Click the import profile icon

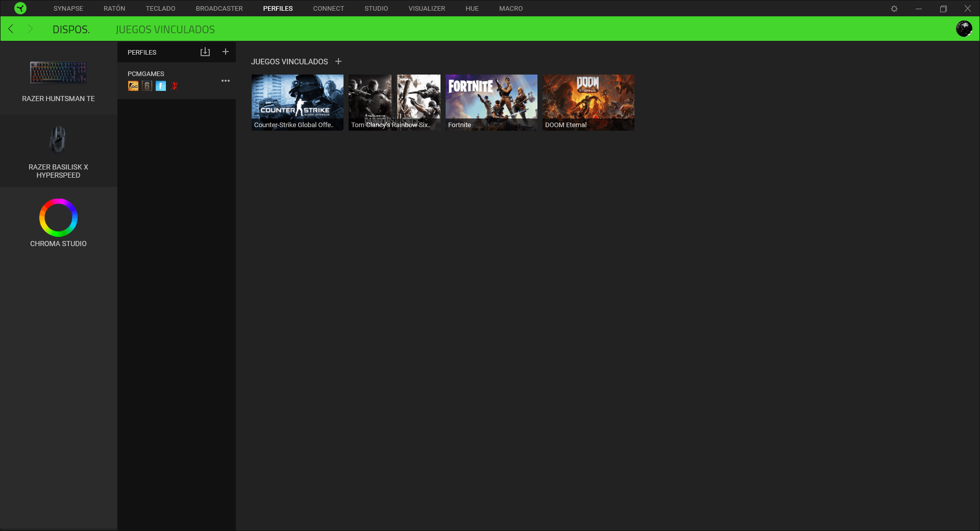(205, 52)
